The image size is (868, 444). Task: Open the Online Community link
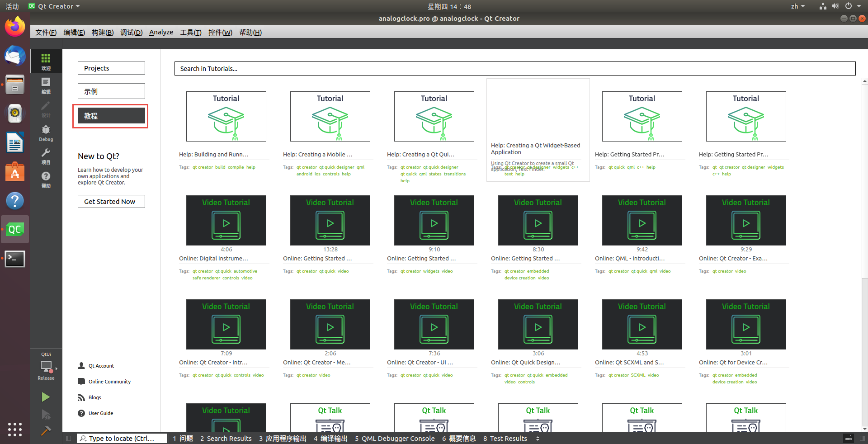pos(104,382)
